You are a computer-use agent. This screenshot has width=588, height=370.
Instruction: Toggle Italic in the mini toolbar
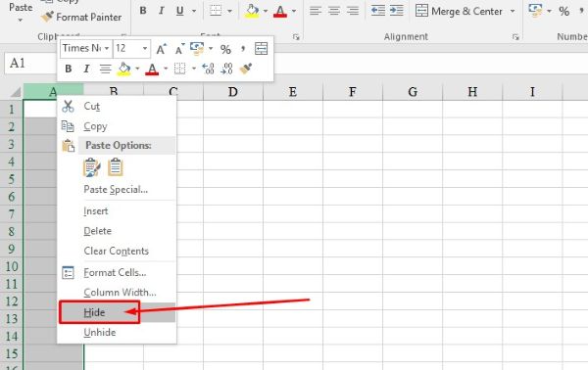click(86, 69)
